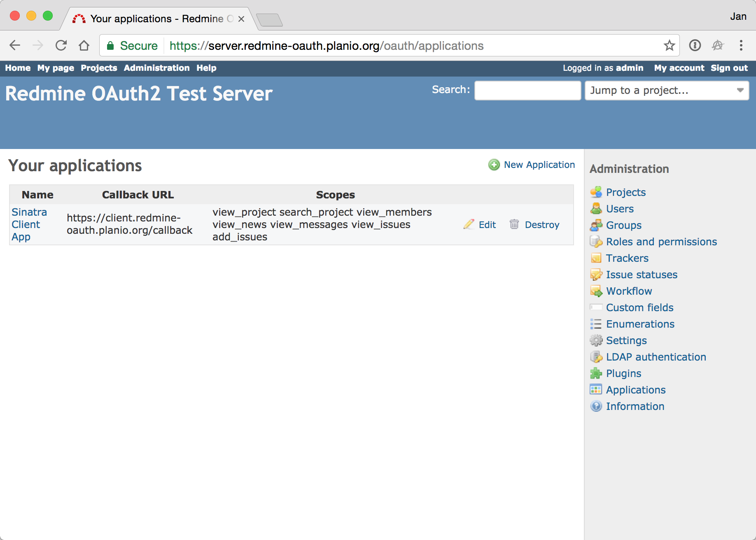The width and height of the screenshot is (756, 540).
Task: Click the Users icon in sidebar
Action: coord(596,209)
